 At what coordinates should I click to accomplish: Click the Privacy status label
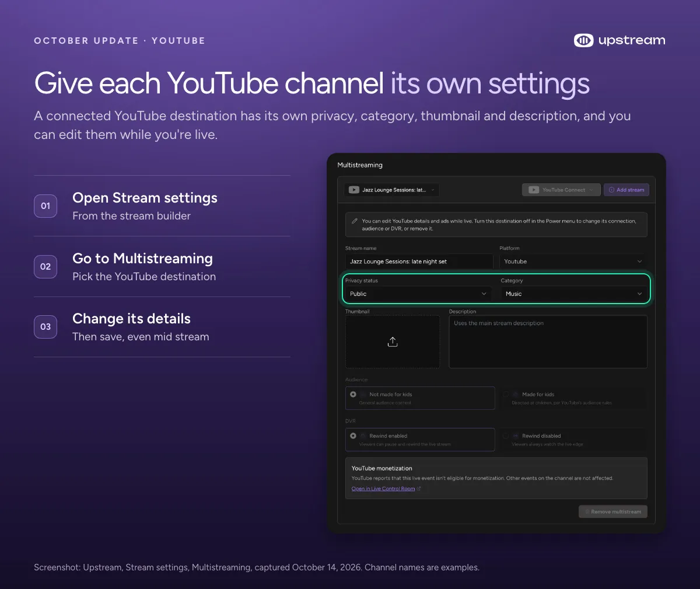coord(362,281)
